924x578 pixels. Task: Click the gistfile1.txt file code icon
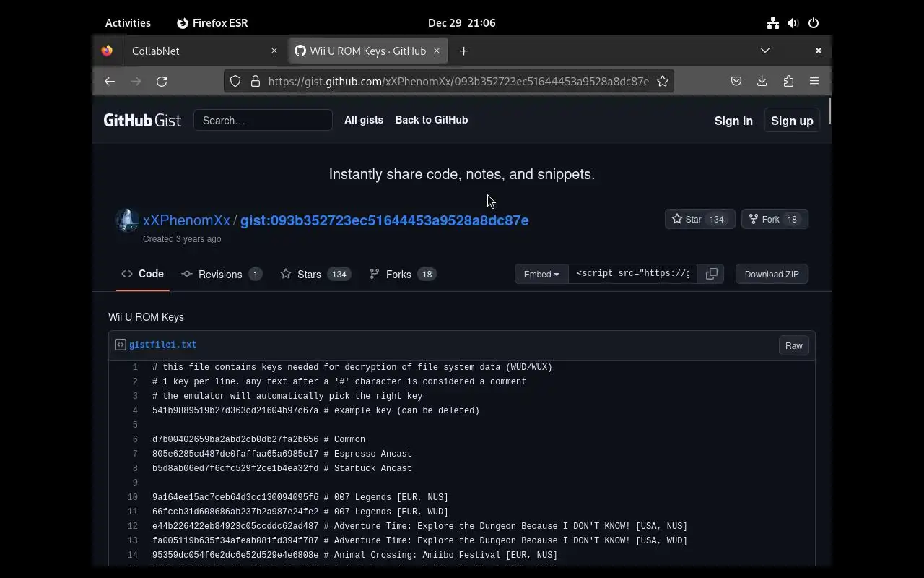[x=121, y=345]
